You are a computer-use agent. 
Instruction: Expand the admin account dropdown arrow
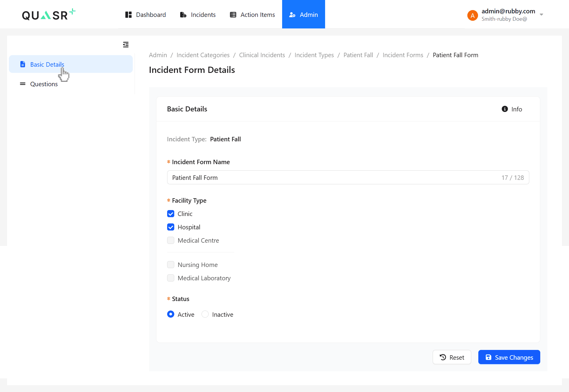pos(541,15)
